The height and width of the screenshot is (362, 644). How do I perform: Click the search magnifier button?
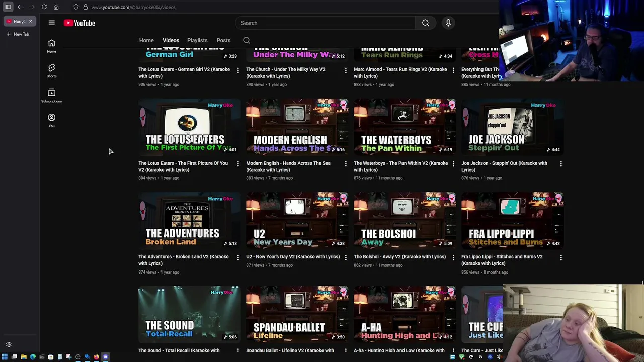(x=426, y=23)
